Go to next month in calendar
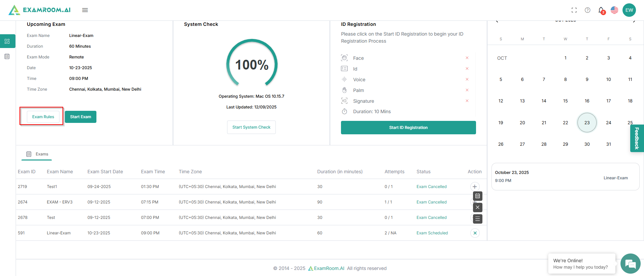 point(634,21)
